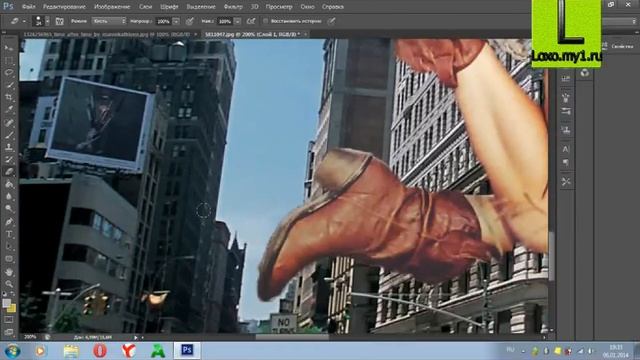Viewport: 640px width, 360px height.
Task: Expand the Opacity slider dropdown
Action: click(176, 21)
